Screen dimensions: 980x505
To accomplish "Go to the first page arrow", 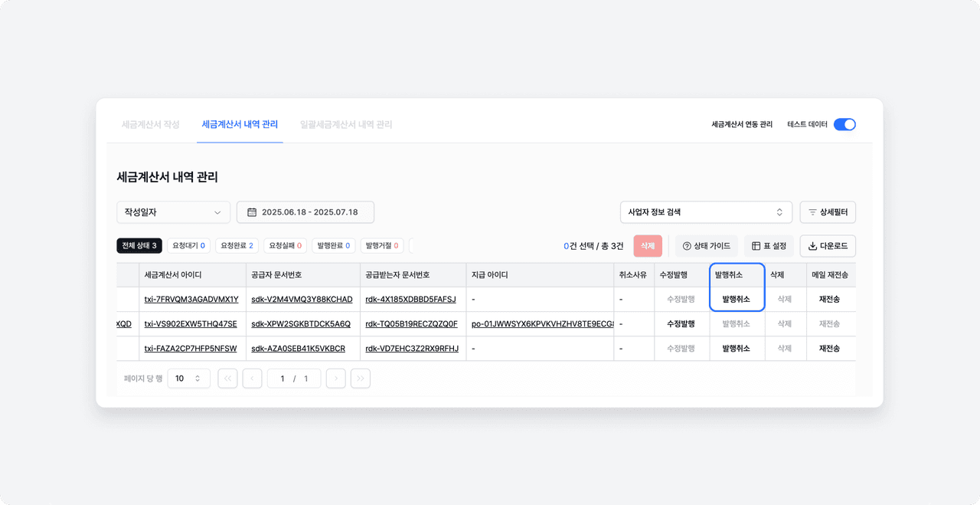I will point(227,379).
